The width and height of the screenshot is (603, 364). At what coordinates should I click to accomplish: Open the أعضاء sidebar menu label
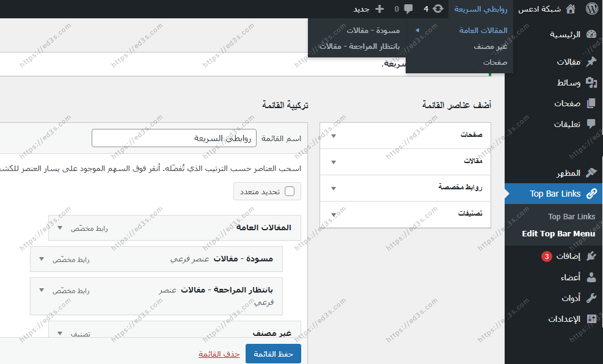(571, 277)
